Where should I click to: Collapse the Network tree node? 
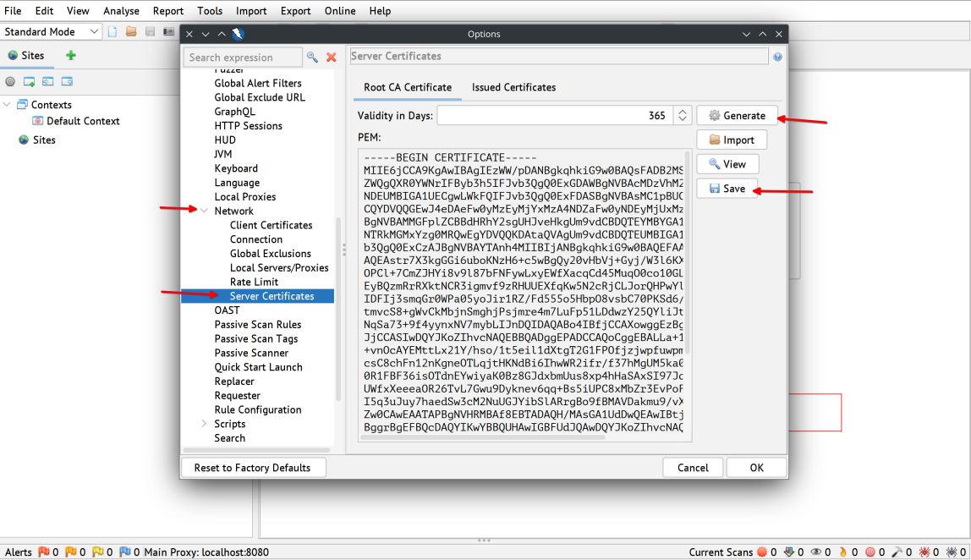[x=204, y=211]
